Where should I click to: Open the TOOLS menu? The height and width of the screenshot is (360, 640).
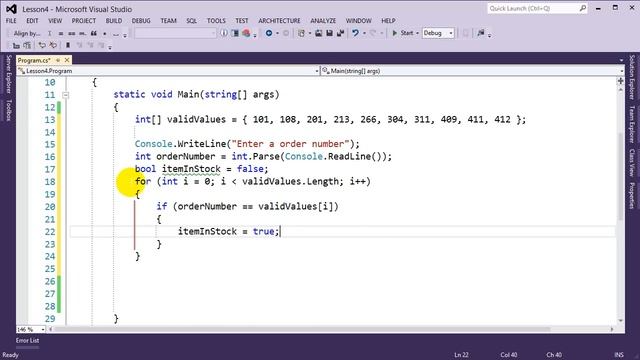point(216,20)
